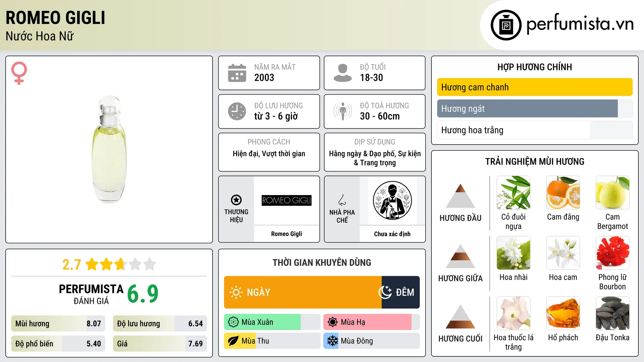Click the longevity value từ 3 - 6 giờ
The image size is (644, 362).
point(276,116)
